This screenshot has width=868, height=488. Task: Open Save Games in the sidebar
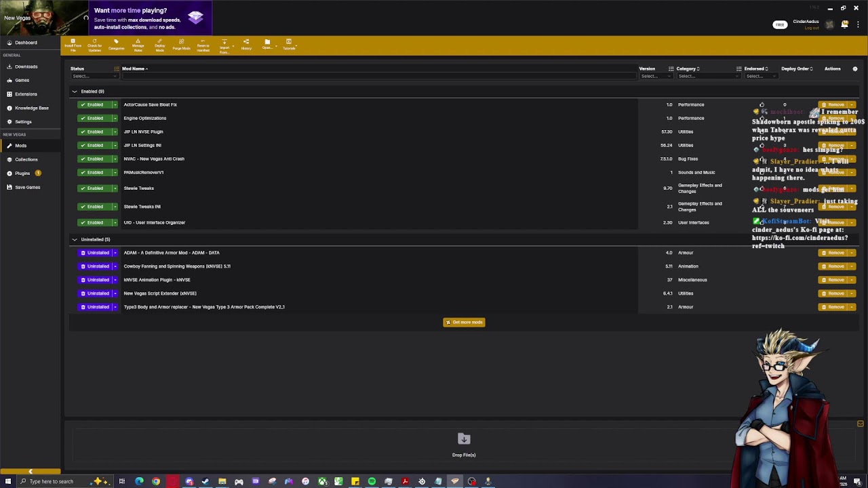point(27,187)
